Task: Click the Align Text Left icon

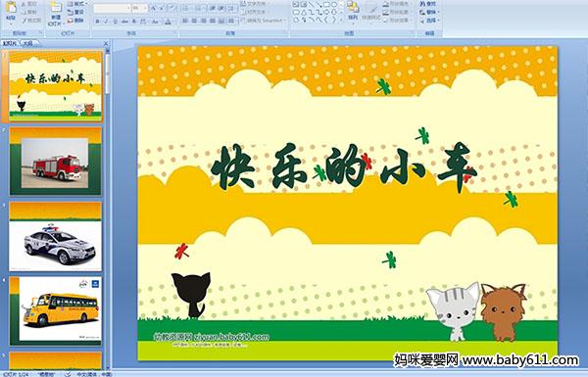Action: [x=185, y=21]
